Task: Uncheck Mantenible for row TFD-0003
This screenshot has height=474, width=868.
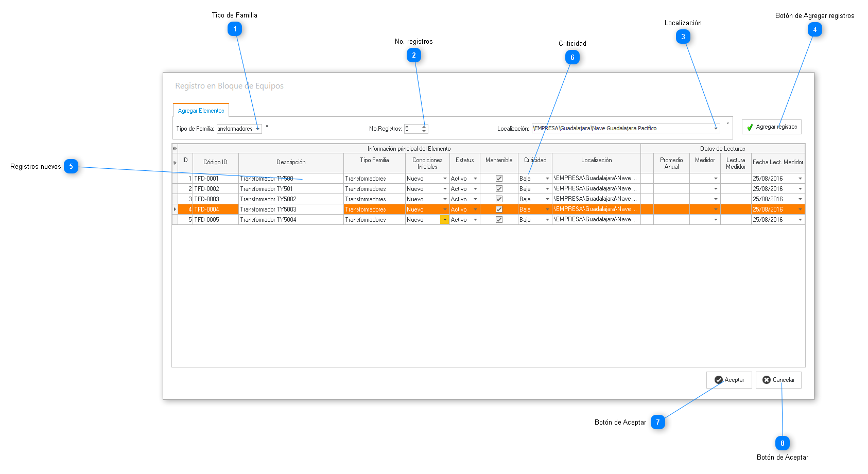Action: (499, 199)
